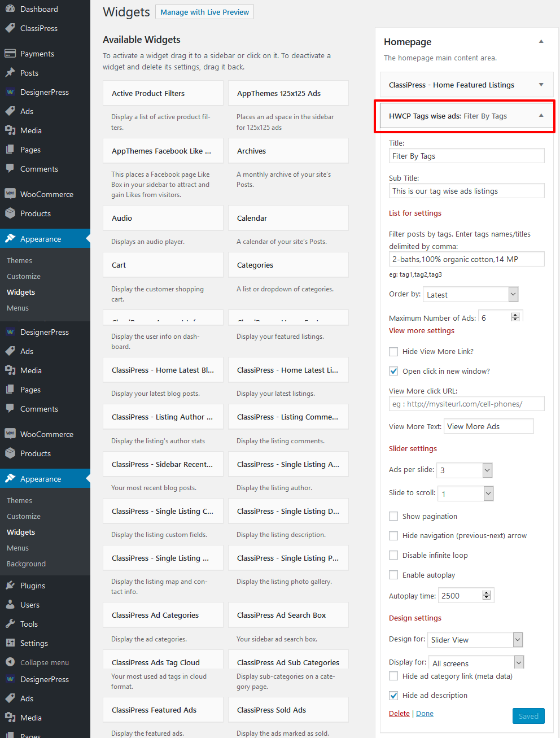This screenshot has height=738, width=560.
Task: Select ClassiPress - Listing Author widget
Action: tap(163, 417)
